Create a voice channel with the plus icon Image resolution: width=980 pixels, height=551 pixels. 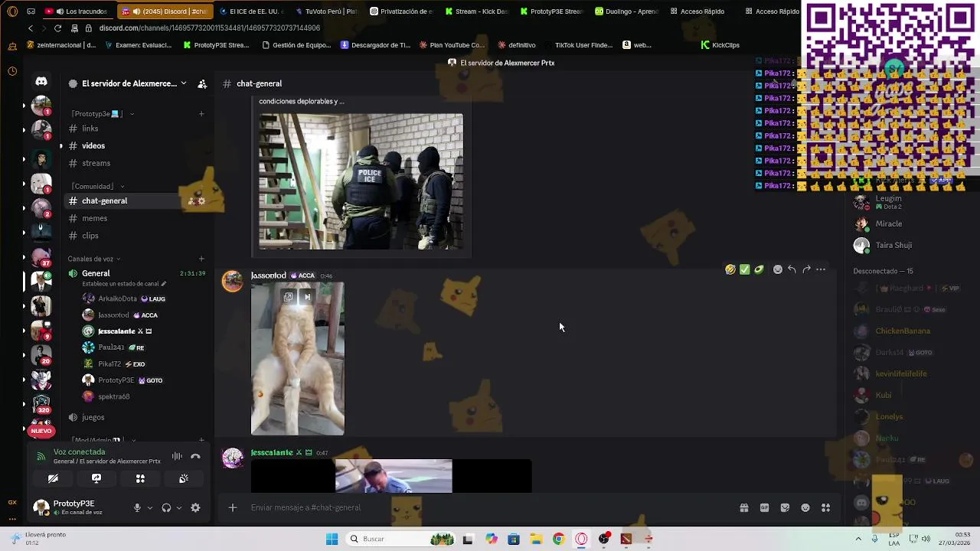click(201, 259)
